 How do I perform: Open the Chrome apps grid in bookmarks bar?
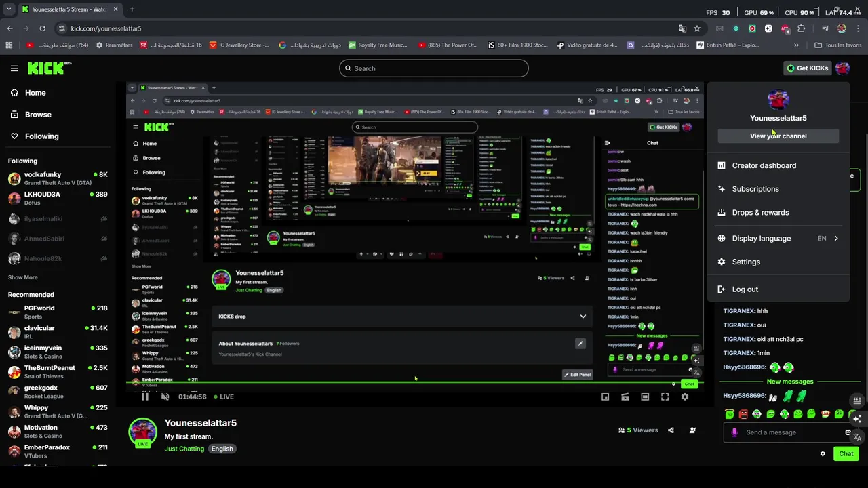coord(9,45)
